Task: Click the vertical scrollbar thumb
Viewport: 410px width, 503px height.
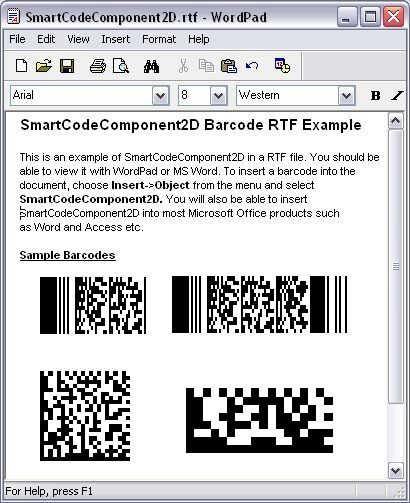Action: tap(396, 267)
